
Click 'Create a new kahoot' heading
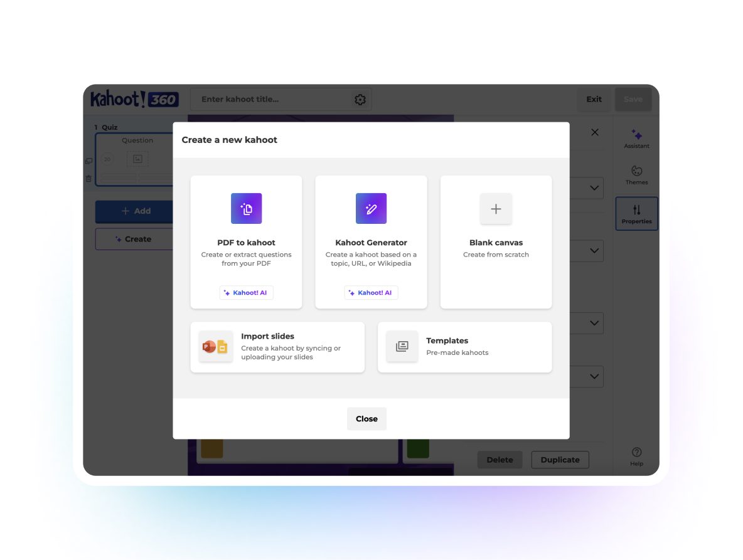(229, 140)
